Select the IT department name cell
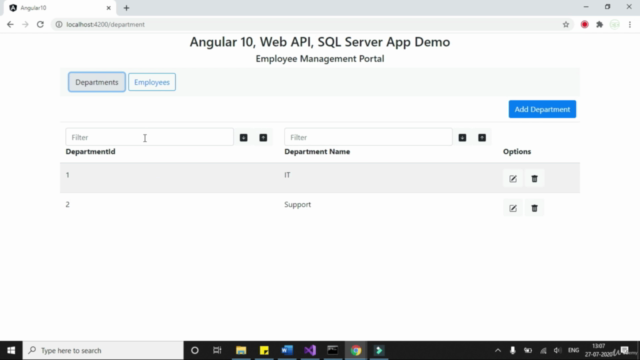The height and width of the screenshot is (360, 640). tap(287, 175)
